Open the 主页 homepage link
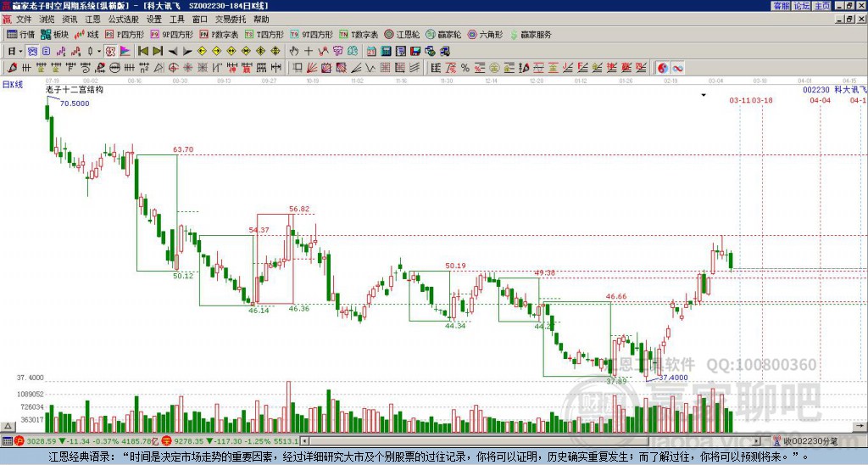Screen dimensions: 868x465 click(x=821, y=6)
